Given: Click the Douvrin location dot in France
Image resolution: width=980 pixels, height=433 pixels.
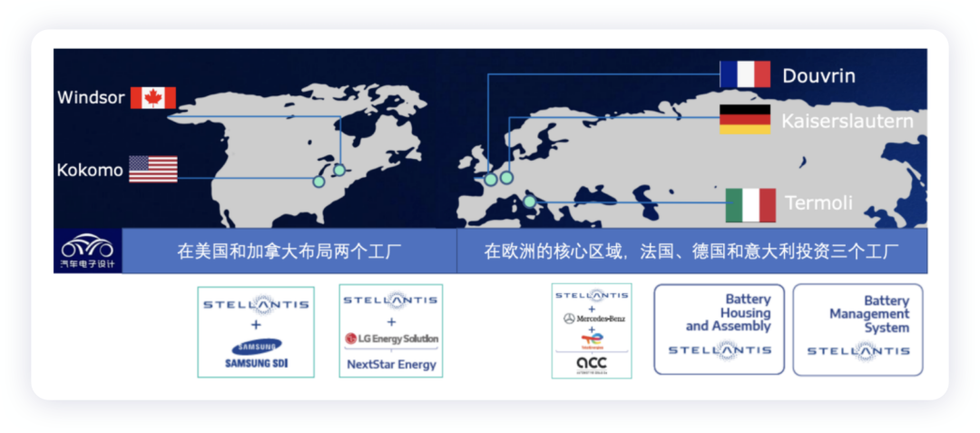Looking at the screenshot, I should pos(491,180).
